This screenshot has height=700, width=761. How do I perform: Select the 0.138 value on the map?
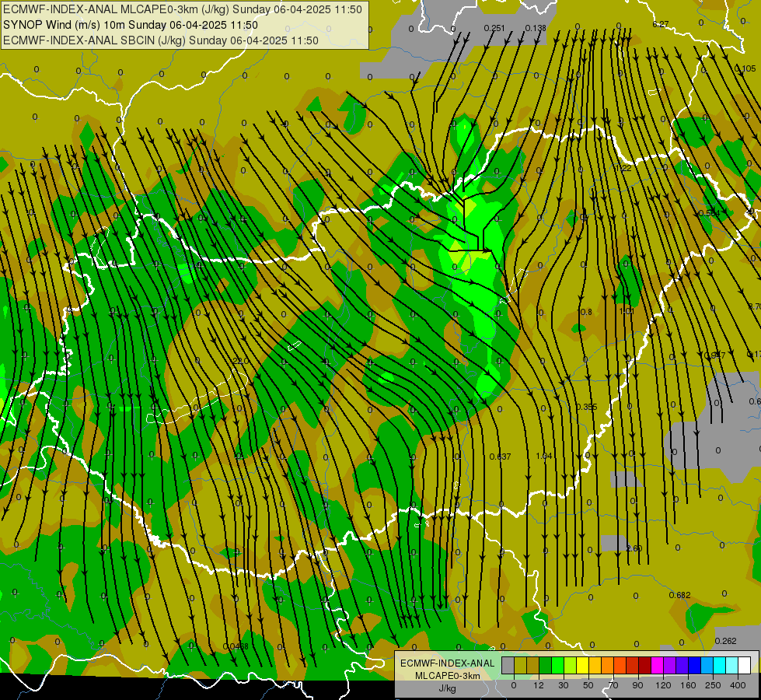(x=536, y=28)
